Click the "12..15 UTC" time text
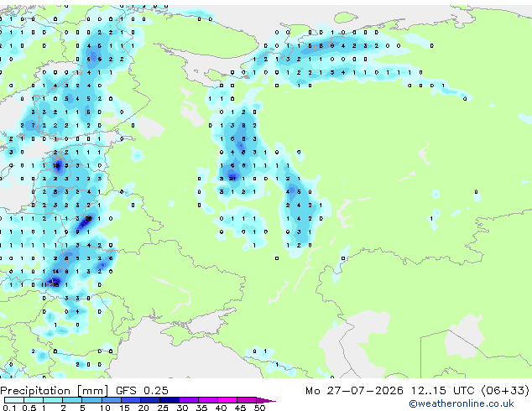This screenshot has height=411, width=532. tap(442, 391)
